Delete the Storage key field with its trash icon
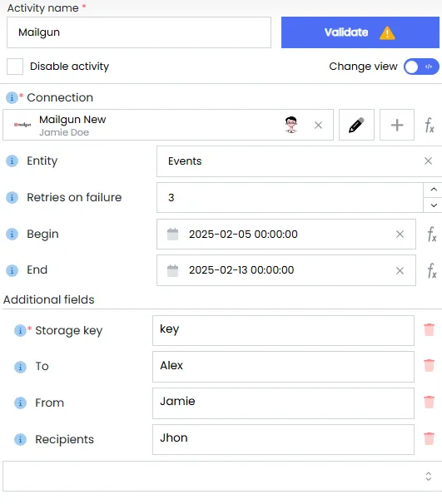Screen dimensions: 442x504 (430, 330)
